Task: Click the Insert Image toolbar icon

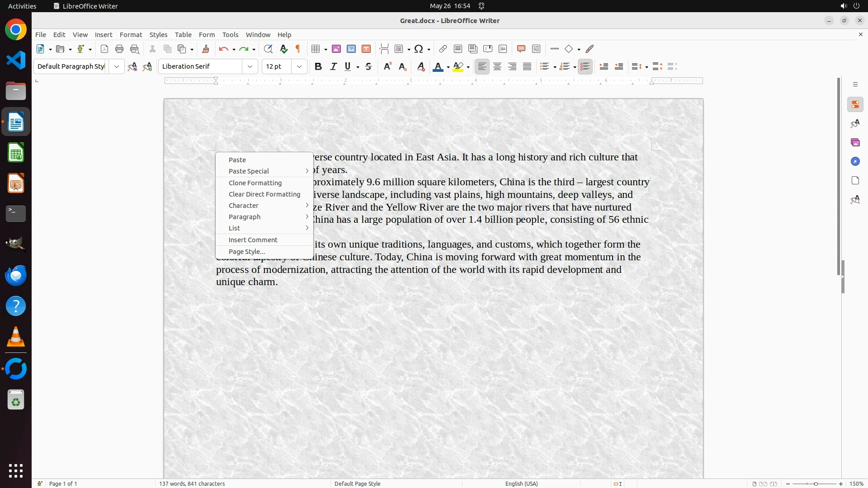Action: (336, 49)
